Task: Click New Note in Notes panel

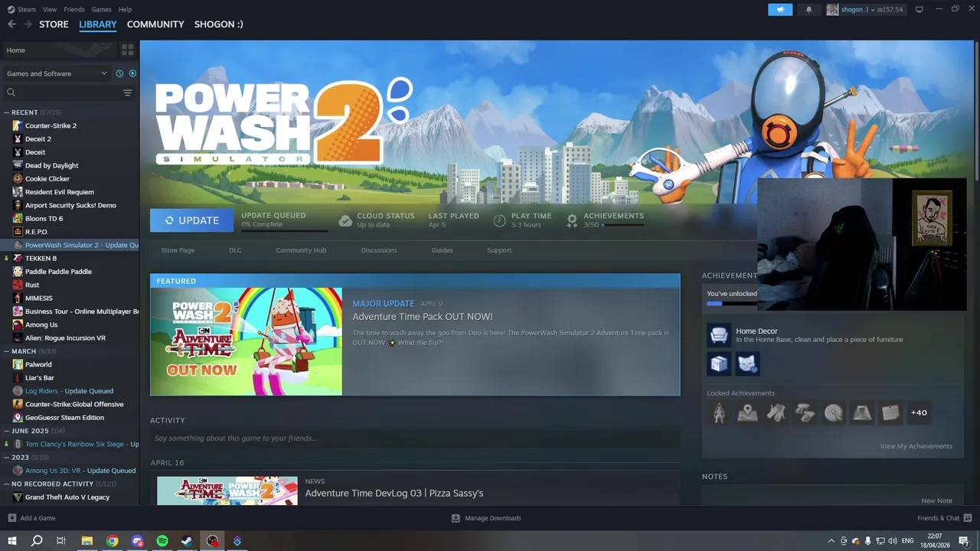Action: [936, 500]
